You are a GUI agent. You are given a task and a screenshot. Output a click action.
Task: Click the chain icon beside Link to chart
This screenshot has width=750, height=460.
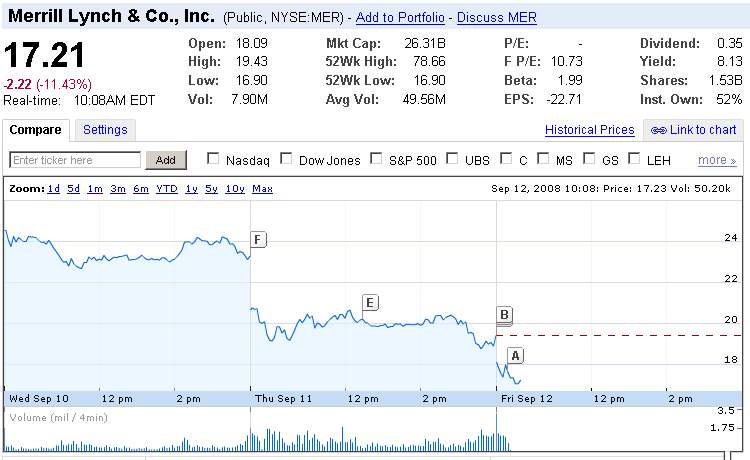coord(659,130)
